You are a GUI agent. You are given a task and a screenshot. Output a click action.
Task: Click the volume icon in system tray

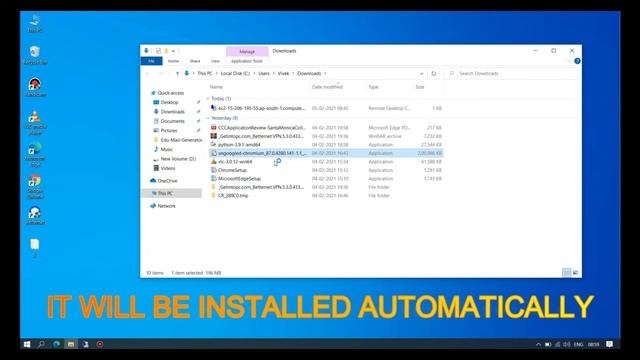pos(567,344)
